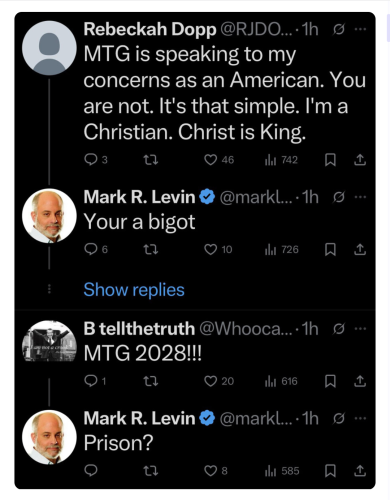This screenshot has width=390, height=500.
Task: Open more options on Rebeckah Dopp's tweet
Action: [x=360, y=29]
